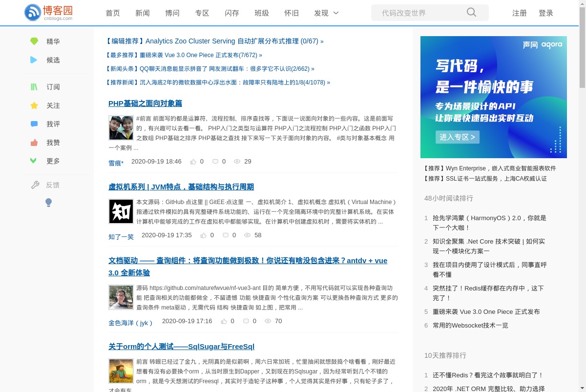
Task: Like the PHP基础之面向对象篇 post
Action: (193, 161)
